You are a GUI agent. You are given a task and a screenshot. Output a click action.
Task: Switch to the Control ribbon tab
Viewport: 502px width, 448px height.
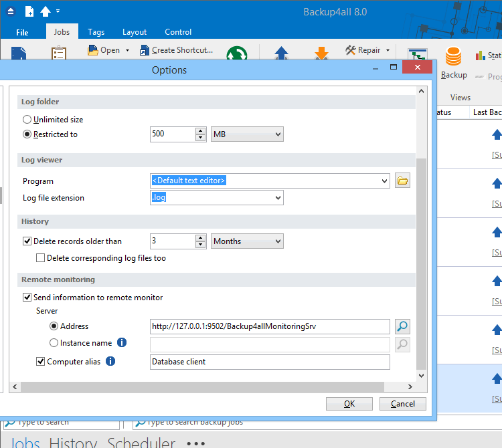pos(178,32)
